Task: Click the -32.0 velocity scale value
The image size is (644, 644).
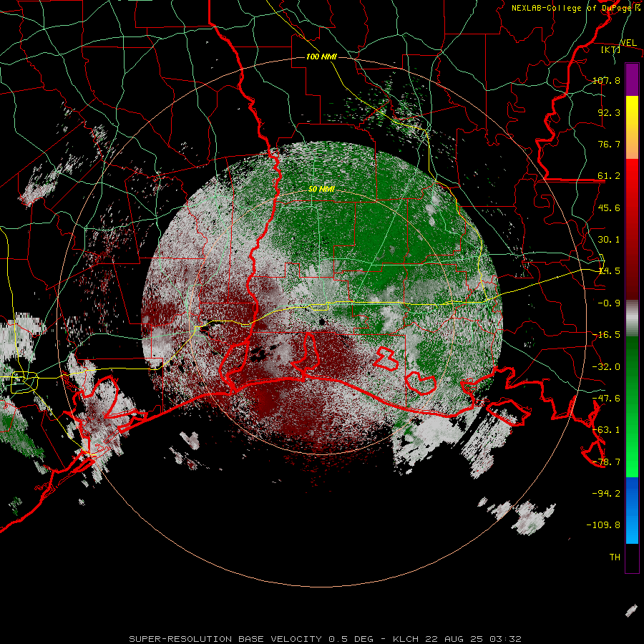Action: [x=606, y=367]
